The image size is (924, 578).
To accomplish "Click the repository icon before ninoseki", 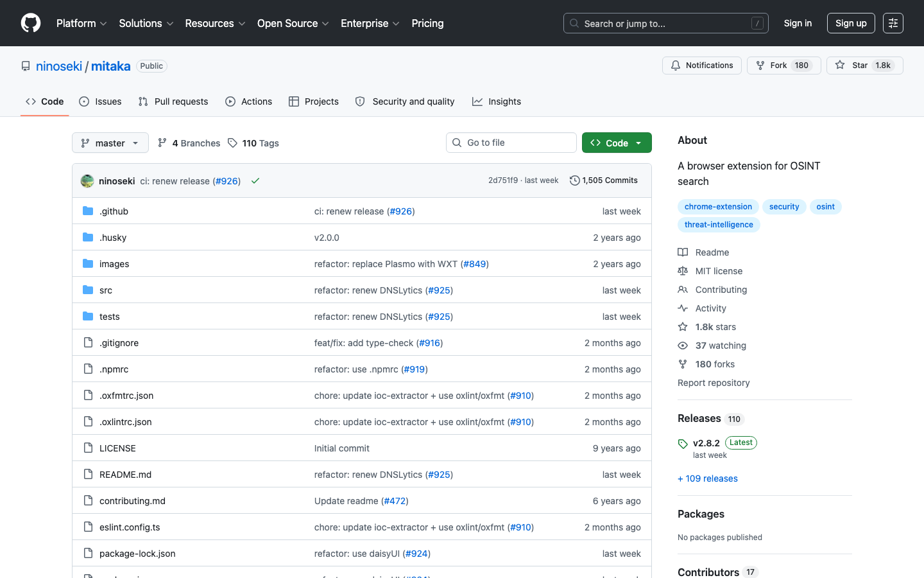I will coord(26,66).
